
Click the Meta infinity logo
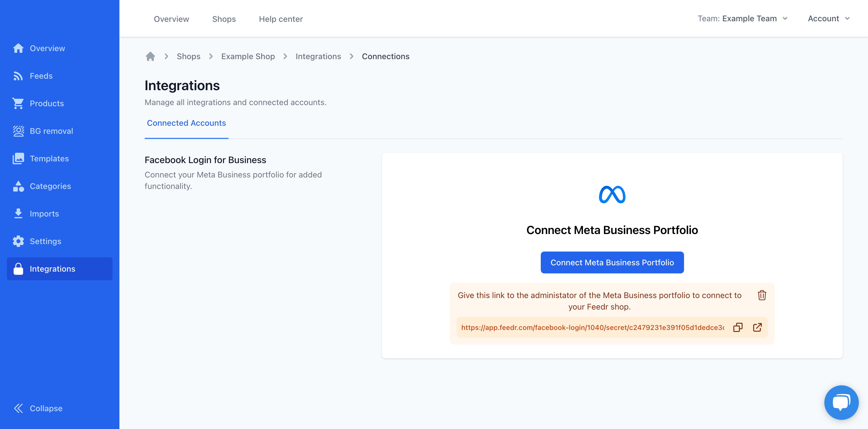point(612,194)
